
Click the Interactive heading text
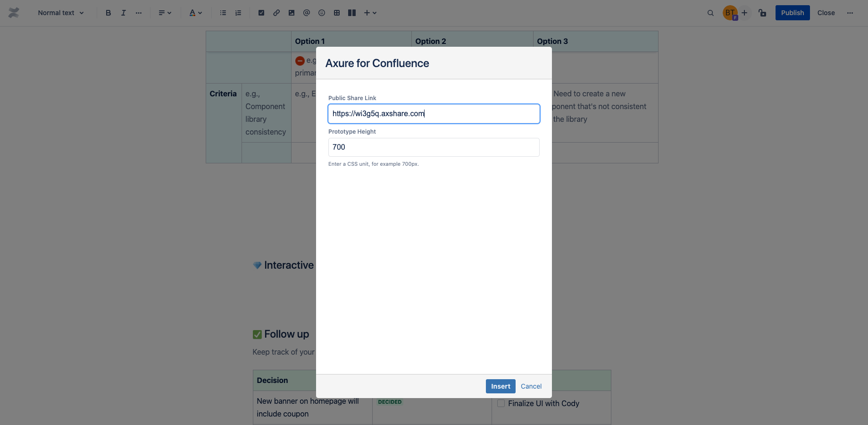coord(289,265)
